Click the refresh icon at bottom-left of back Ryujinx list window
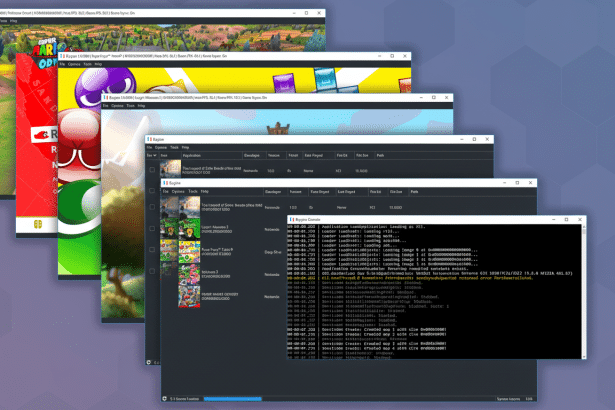Viewport: 615px width, 410px height. 149,363
